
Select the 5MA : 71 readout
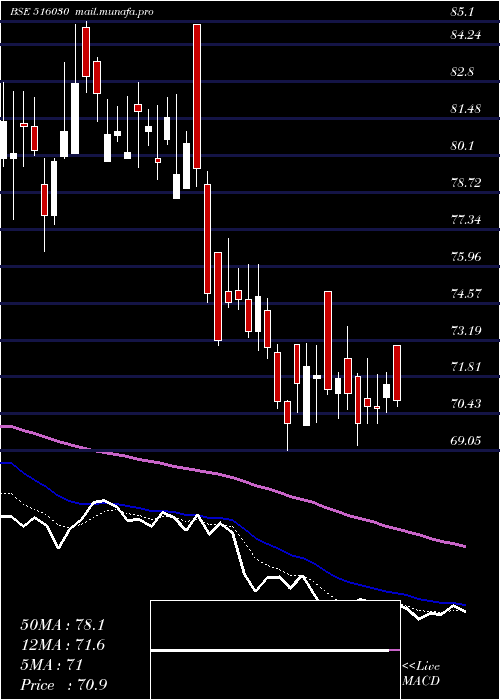point(52,665)
